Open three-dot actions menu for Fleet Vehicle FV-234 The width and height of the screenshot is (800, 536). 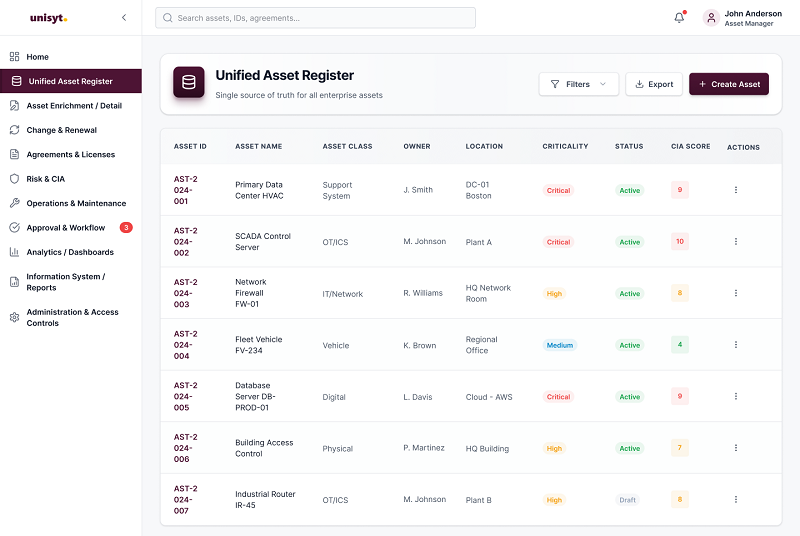pos(736,345)
